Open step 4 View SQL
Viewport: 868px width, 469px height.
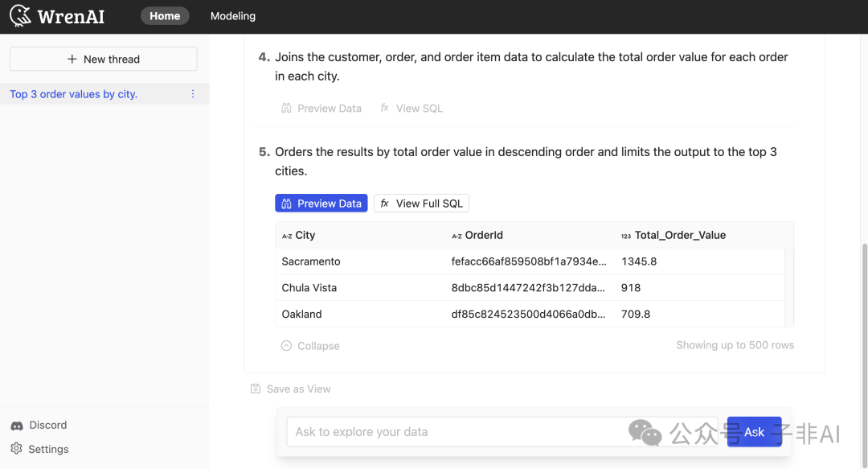pos(411,109)
